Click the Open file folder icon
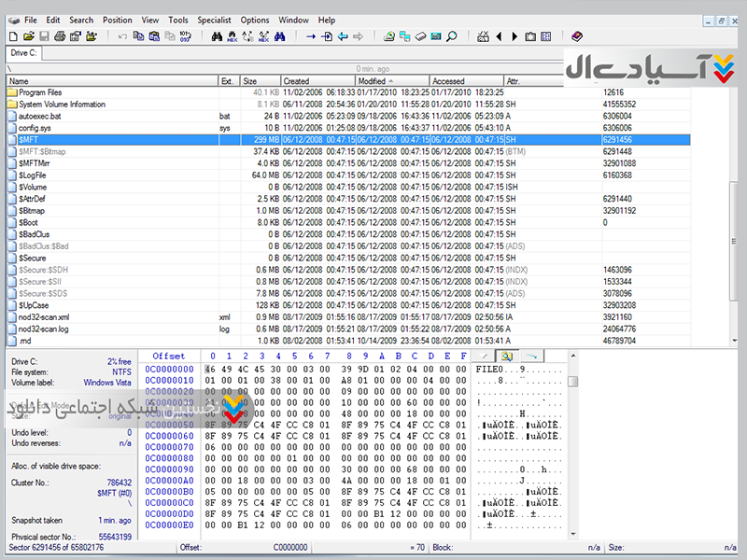Image resolution: width=747 pixels, height=560 pixels. tap(27, 36)
